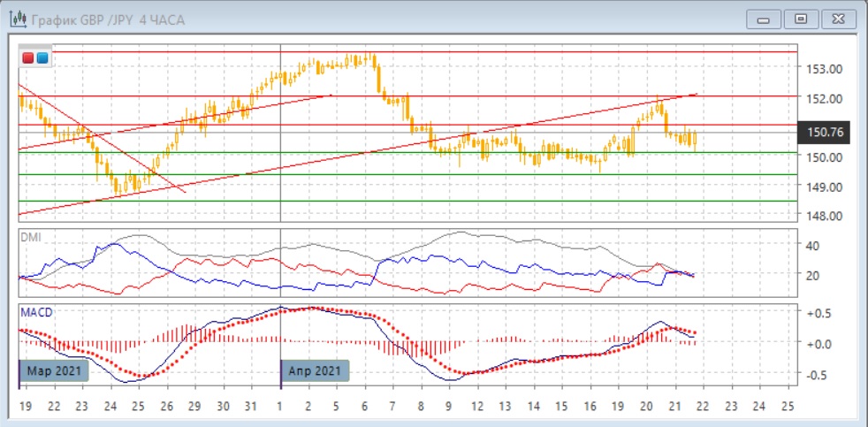Select the Мар 2021 month marker
The height and width of the screenshot is (427, 868).
click(x=55, y=370)
